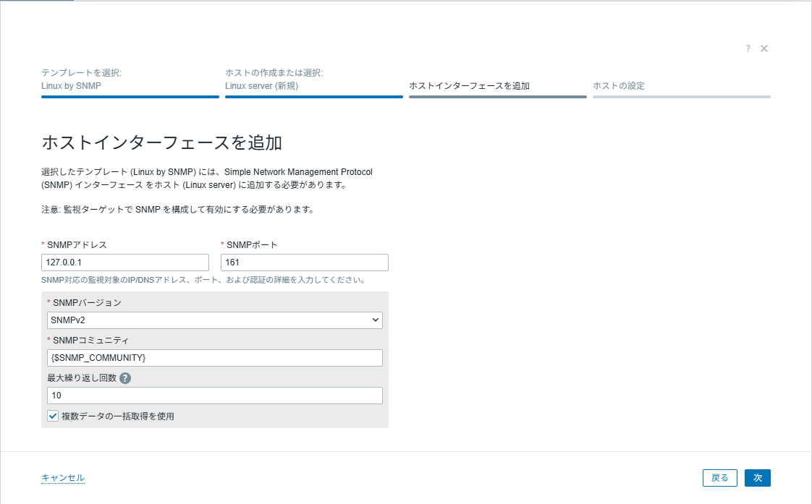This screenshot has height=504, width=812.
Task: Focus the 最大繰り返し回数 input field
Action: pyautogui.click(x=215, y=396)
